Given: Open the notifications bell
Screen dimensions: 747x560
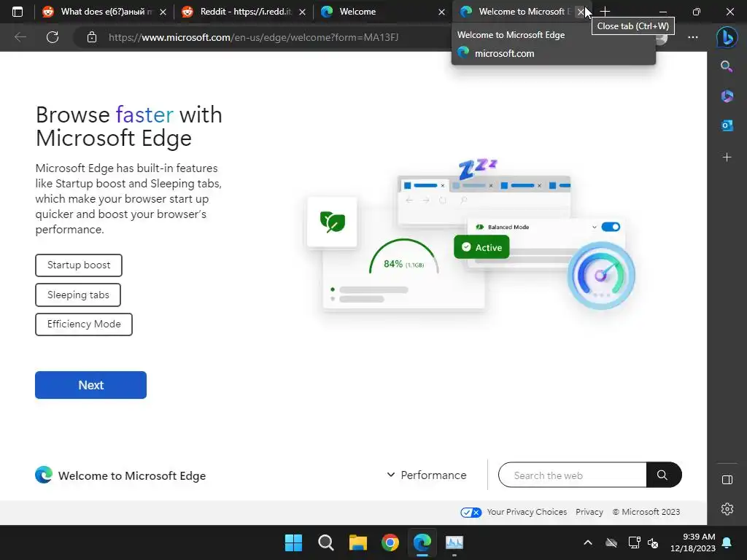Looking at the screenshot, I should pyautogui.click(x=727, y=542).
